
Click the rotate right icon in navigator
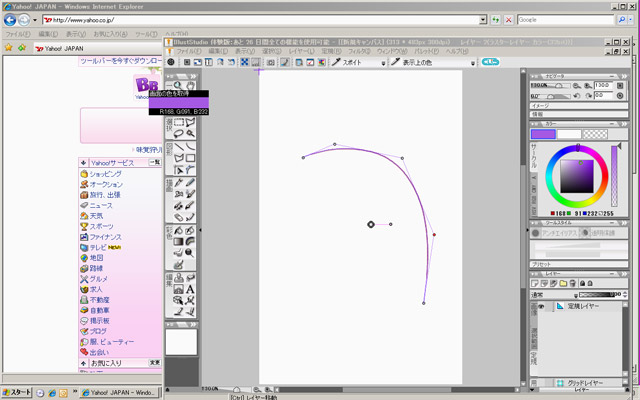588,96
